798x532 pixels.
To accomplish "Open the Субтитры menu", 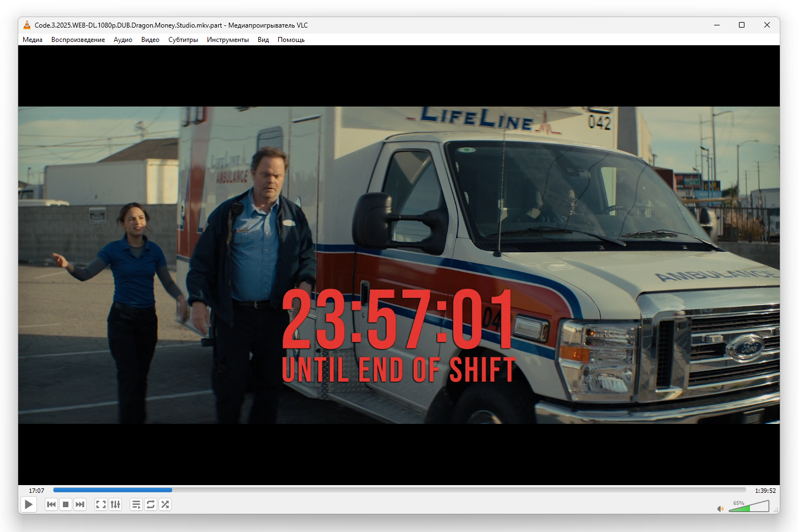I will [183, 40].
